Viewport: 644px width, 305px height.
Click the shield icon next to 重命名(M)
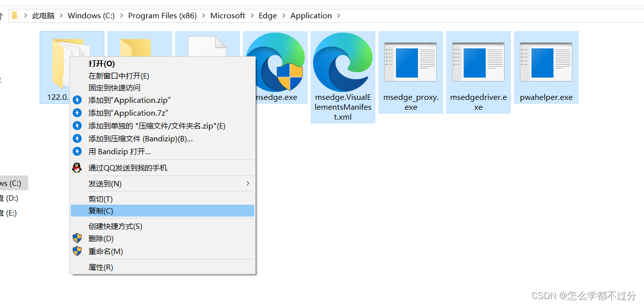(x=77, y=251)
